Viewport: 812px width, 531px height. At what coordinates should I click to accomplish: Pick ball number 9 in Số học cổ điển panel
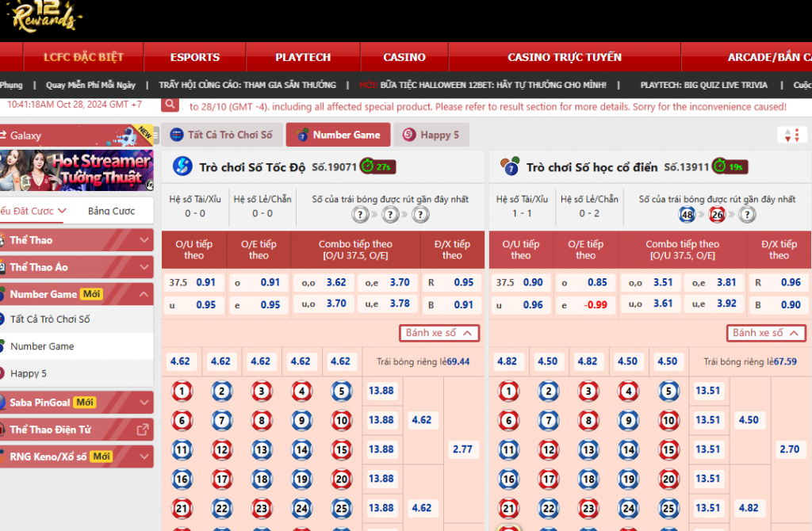[629, 420]
